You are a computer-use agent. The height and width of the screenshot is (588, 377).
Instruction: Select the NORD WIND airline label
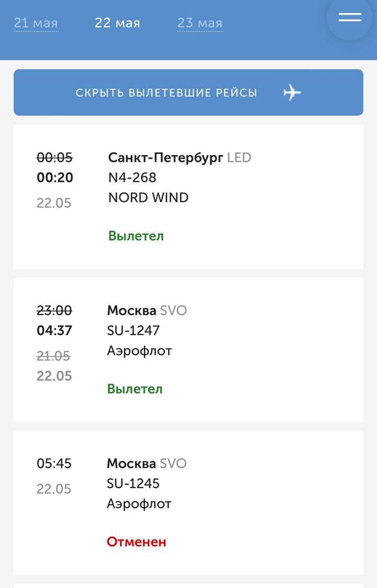coord(148,197)
